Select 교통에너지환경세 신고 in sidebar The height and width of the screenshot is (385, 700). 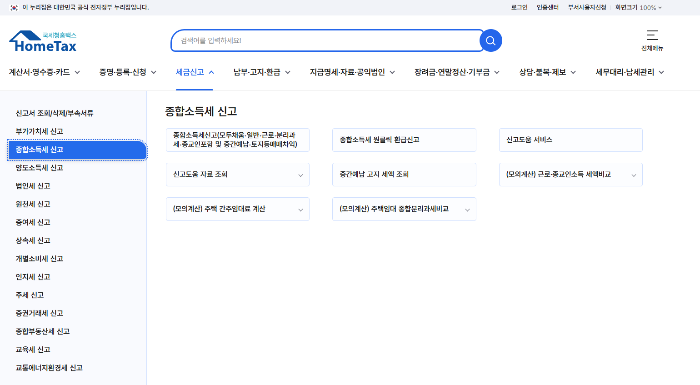tap(49, 368)
